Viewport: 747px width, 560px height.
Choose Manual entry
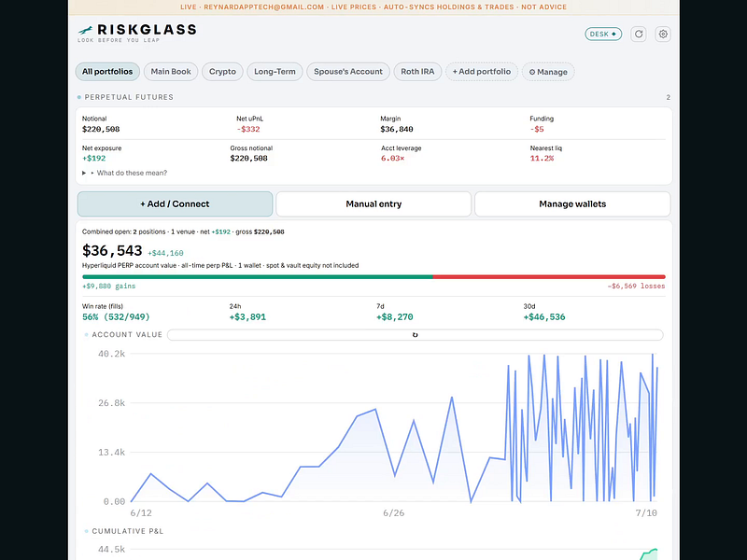coord(373,203)
